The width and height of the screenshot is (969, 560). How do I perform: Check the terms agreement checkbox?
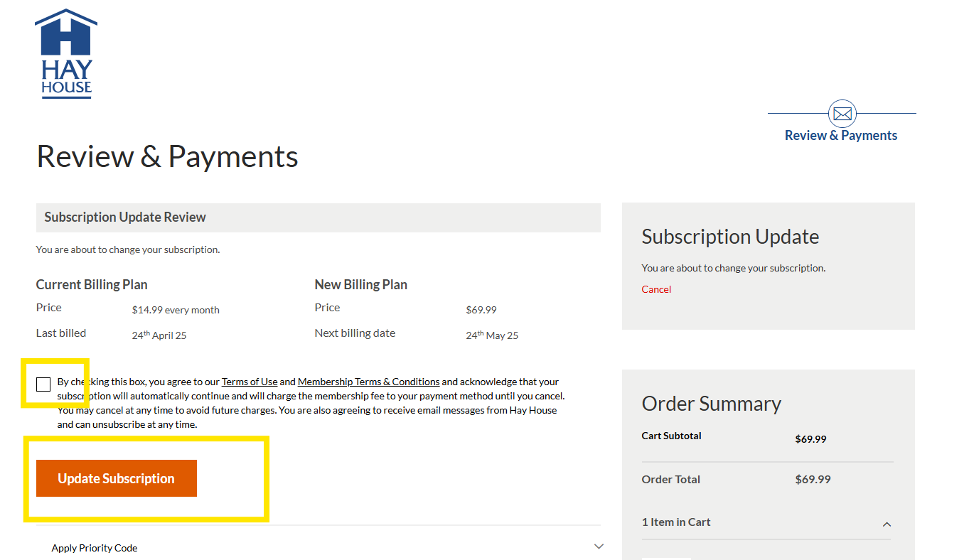43,384
